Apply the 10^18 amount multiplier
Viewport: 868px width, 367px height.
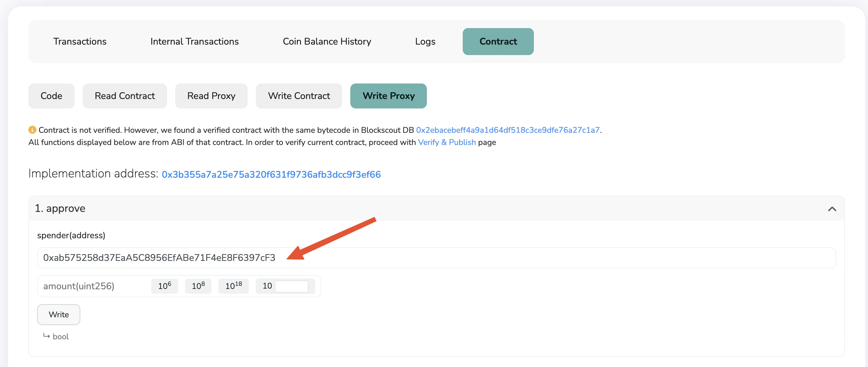tap(233, 286)
